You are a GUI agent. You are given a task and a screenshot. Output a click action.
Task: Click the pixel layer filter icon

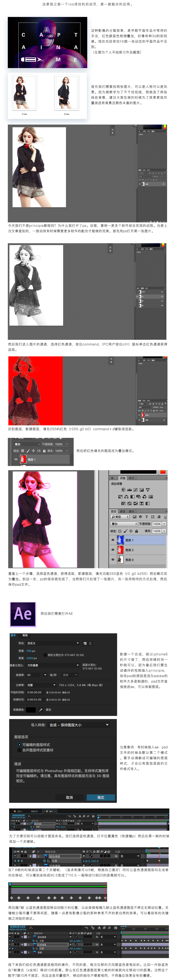point(135,517)
